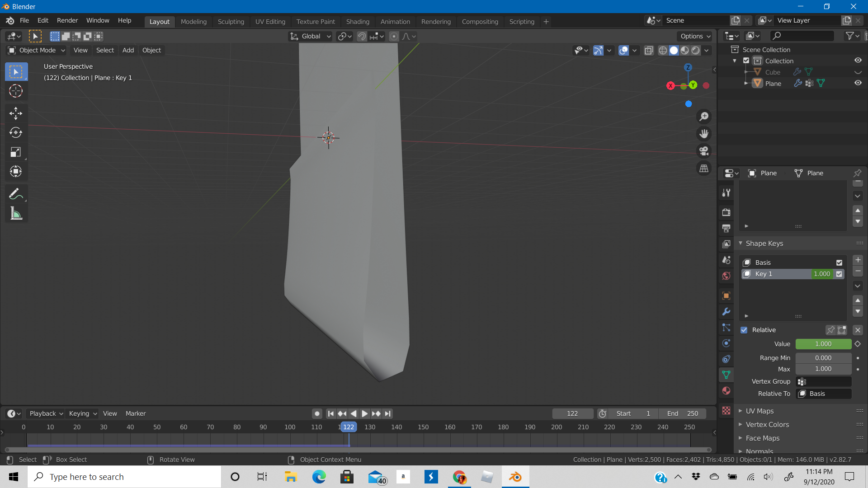Jump to the end frame with the playback button
The image size is (868, 488).
point(388,413)
